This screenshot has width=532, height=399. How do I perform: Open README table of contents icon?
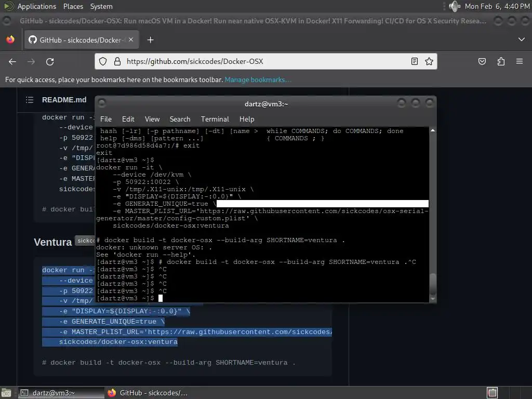click(x=30, y=100)
